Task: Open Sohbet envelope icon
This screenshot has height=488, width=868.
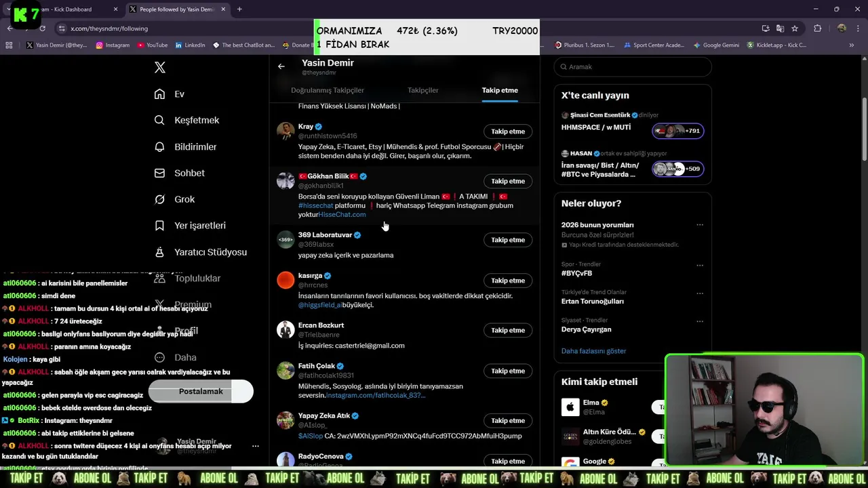Action: click(159, 173)
